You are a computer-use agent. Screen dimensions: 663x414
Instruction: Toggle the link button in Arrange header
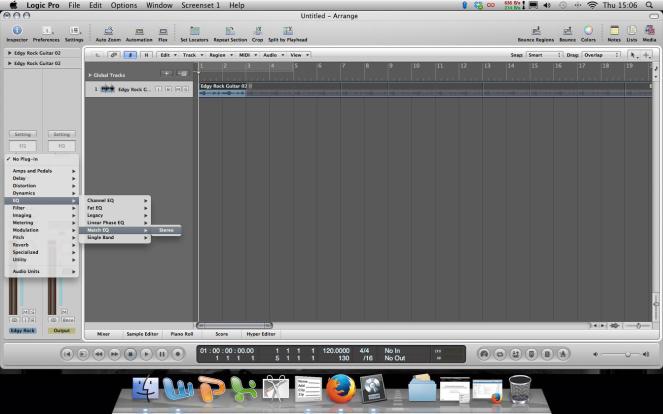pyautogui.click(x=113, y=54)
